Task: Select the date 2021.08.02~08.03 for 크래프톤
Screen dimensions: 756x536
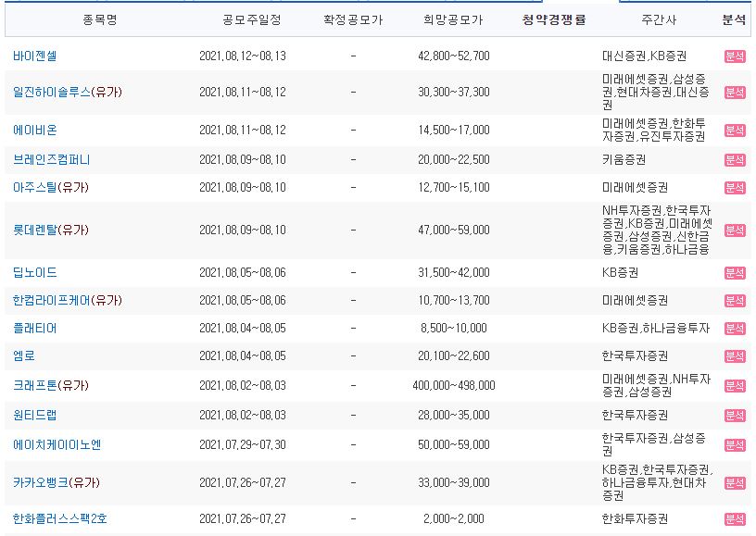Action: 243,386
